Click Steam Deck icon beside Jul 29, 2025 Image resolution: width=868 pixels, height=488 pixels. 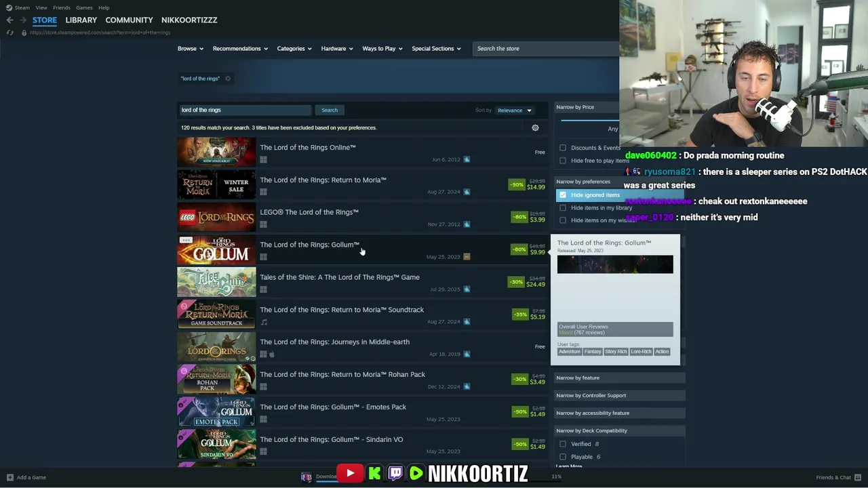click(467, 289)
